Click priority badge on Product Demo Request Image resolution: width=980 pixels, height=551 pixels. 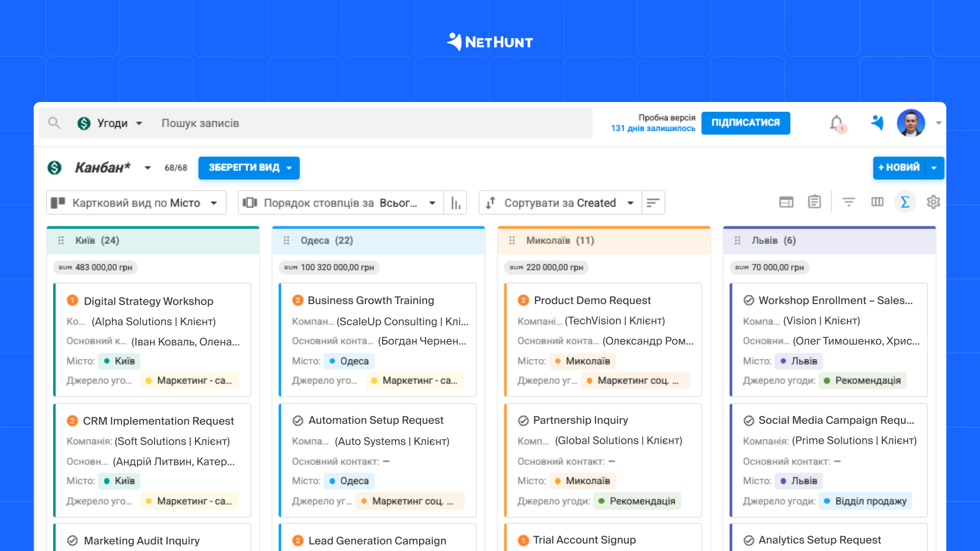[x=523, y=300]
